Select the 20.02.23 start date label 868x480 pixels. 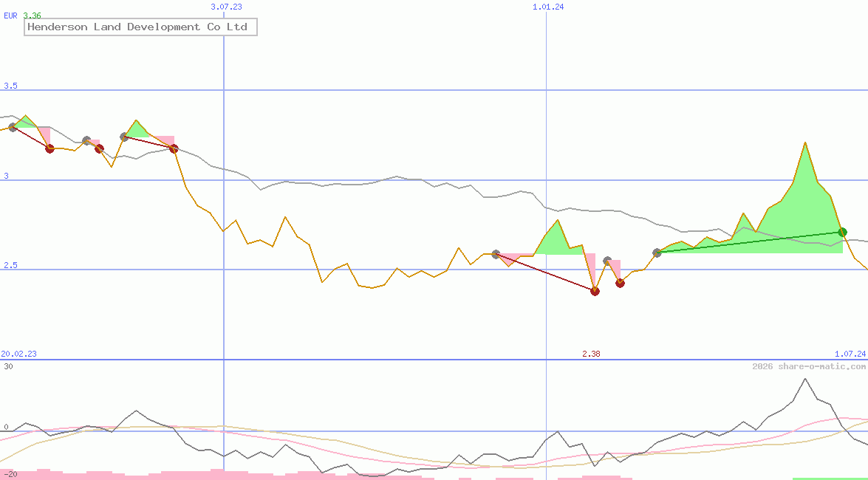coord(18,354)
